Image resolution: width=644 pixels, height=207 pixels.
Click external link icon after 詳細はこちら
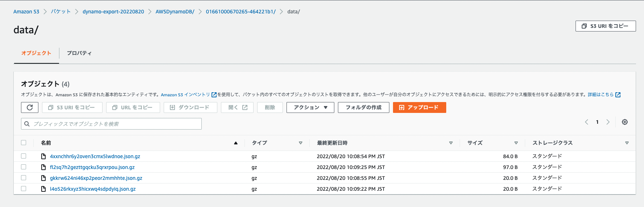click(618, 95)
